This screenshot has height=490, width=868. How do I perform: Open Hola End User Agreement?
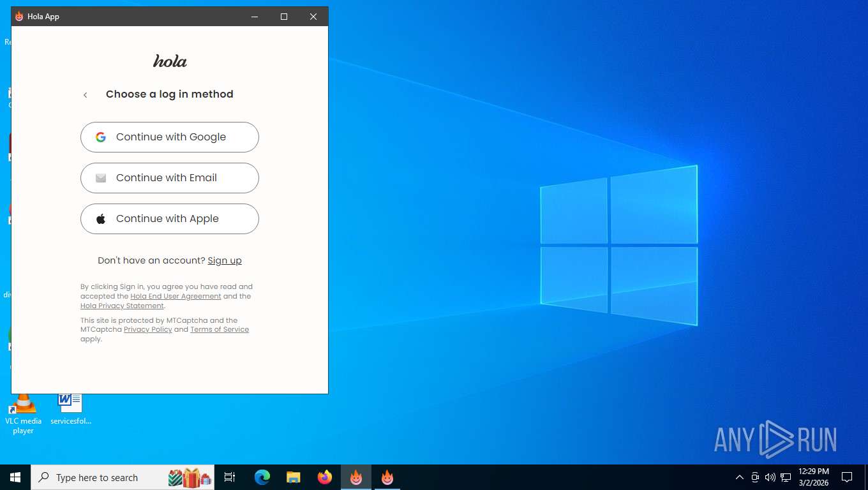(x=176, y=296)
